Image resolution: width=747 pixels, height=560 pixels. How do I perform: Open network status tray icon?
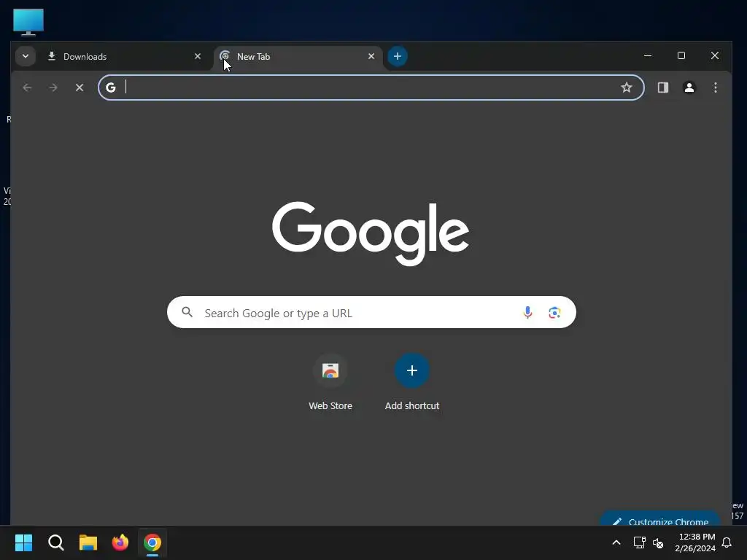point(639,542)
